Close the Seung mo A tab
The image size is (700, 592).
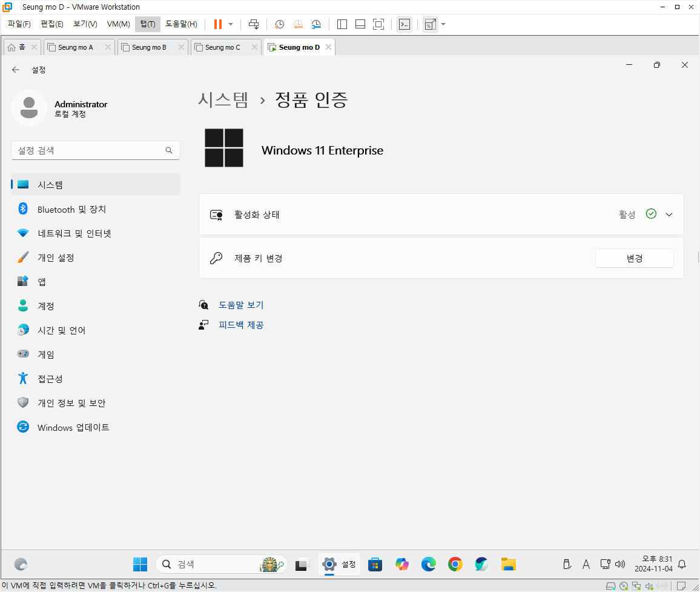point(108,47)
